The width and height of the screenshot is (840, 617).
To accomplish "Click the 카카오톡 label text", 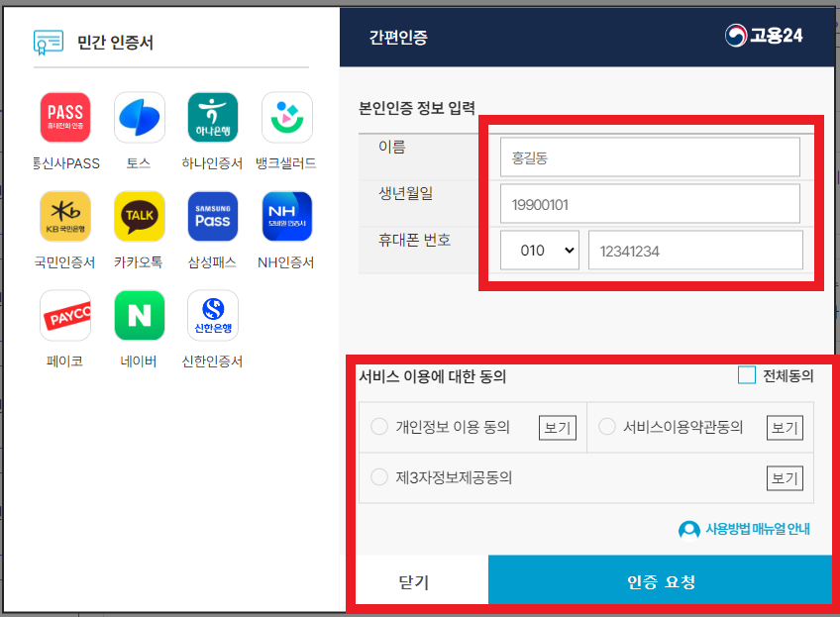I will coord(139,262).
